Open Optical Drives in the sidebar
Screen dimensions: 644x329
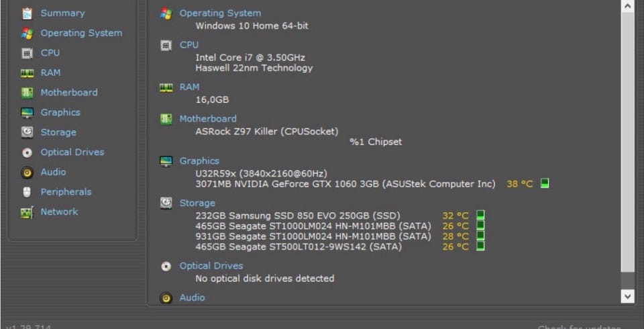point(72,152)
